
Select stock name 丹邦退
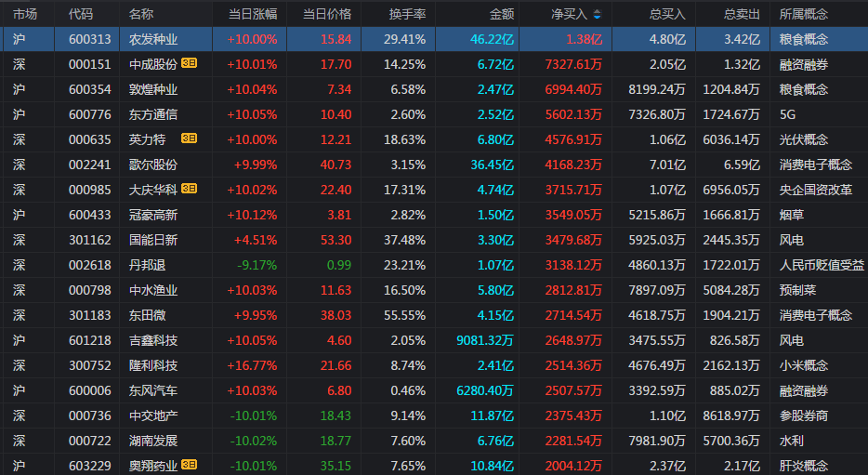tap(147, 265)
